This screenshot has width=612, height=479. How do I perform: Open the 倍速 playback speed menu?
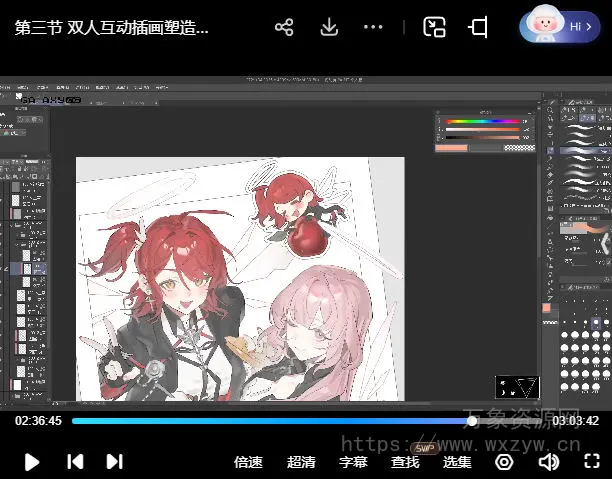(x=248, y=462)
